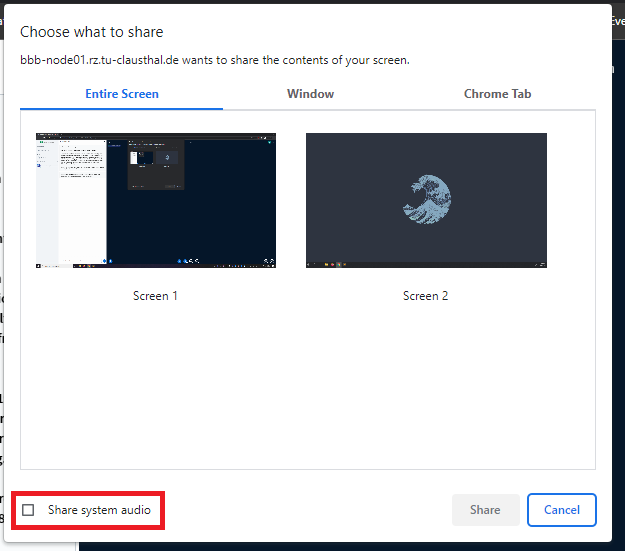
Task: Choose the Screen 2 preview thumbnail
Action: pos(426,200)
